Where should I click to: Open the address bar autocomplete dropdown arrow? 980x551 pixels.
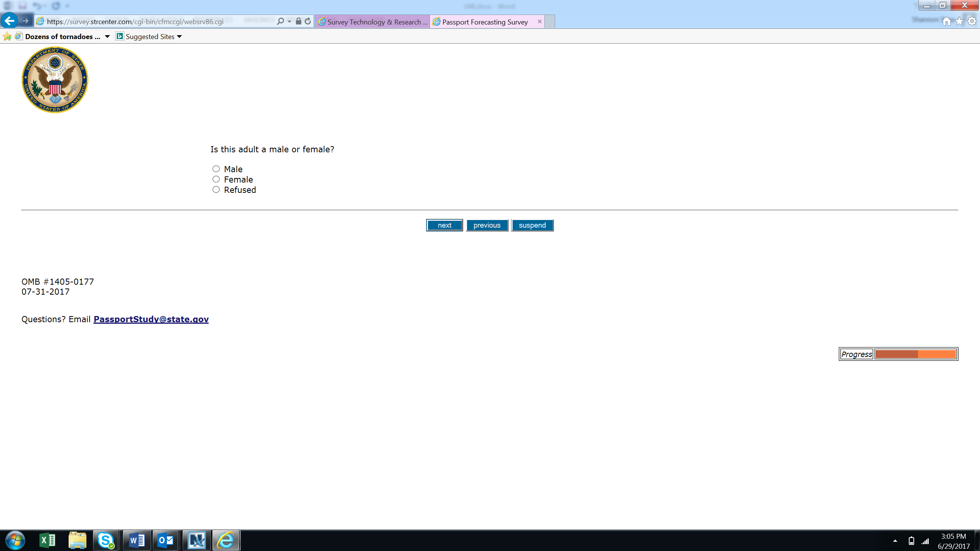[289, 21]
